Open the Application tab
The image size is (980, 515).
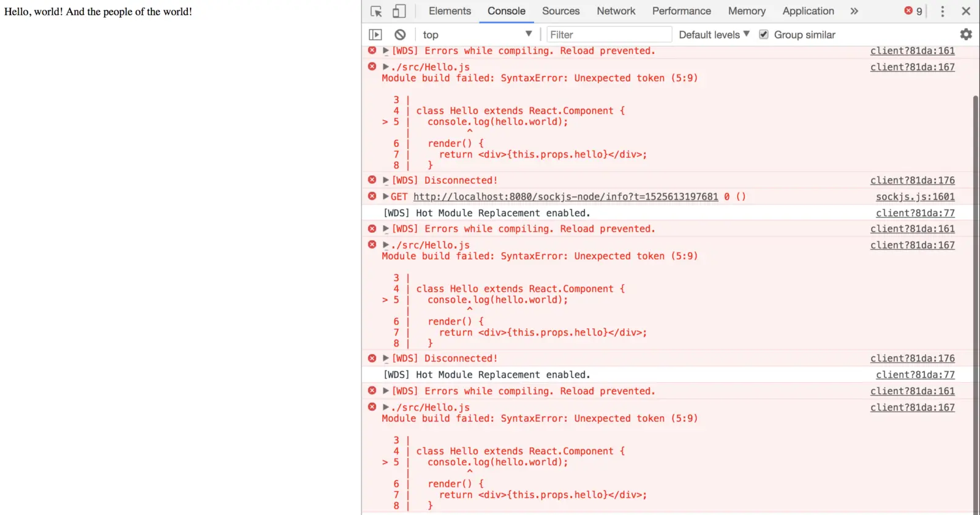click(x=808, y=11)
